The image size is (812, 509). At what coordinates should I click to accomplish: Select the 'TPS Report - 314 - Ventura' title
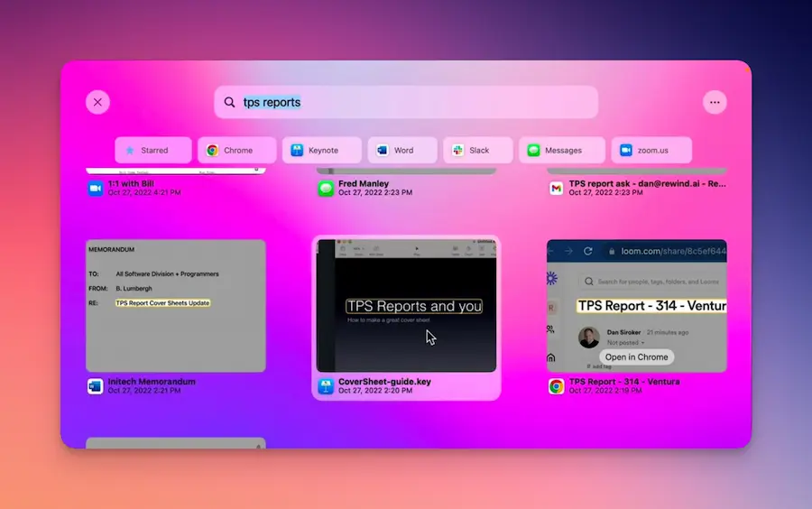[624, 382]
